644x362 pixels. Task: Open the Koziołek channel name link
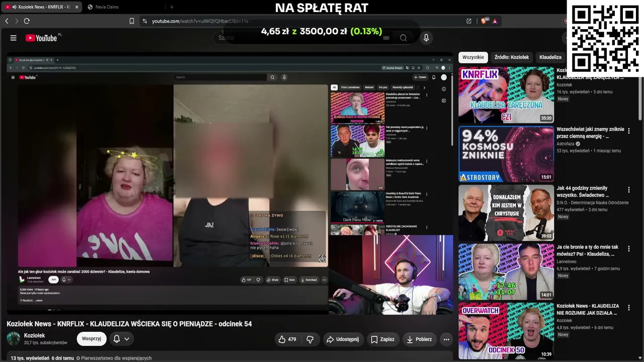[x=34, y=335]
